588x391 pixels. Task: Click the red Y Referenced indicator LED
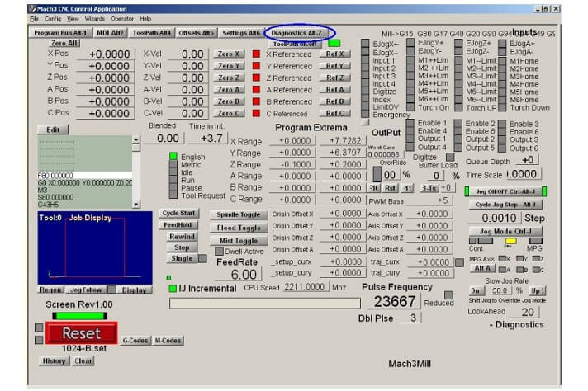256,66
